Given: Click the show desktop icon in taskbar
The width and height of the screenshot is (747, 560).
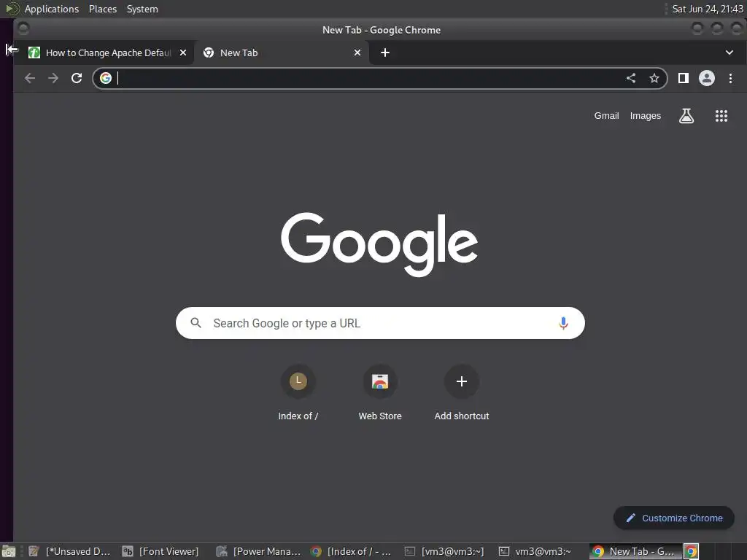Looking at the screenshot, I should (9, 551).
